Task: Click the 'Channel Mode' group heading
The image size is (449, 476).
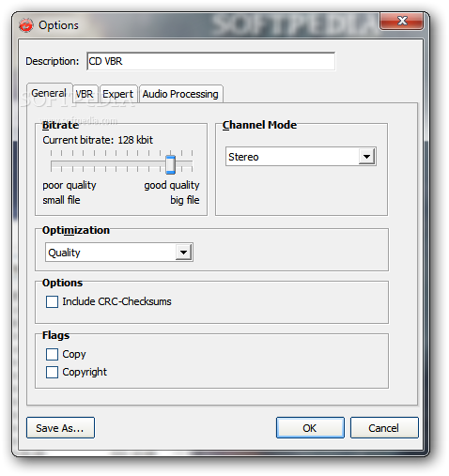Action: click(259, 125)
